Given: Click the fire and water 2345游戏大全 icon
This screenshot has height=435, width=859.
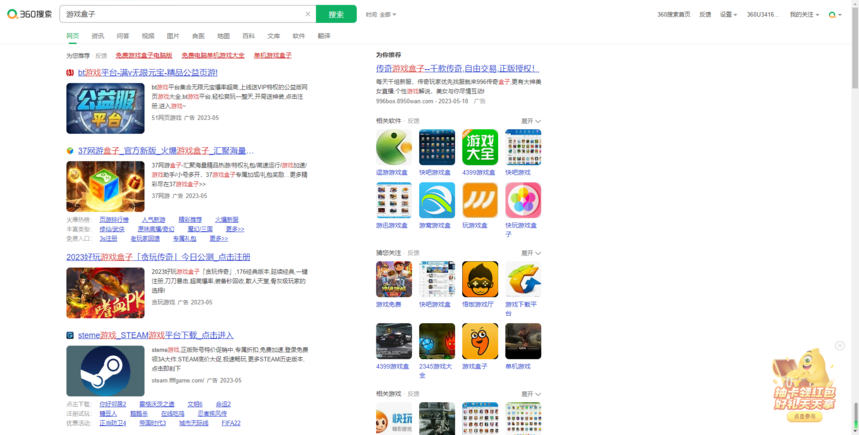Looking at the screenshot, I should [437, 341].
